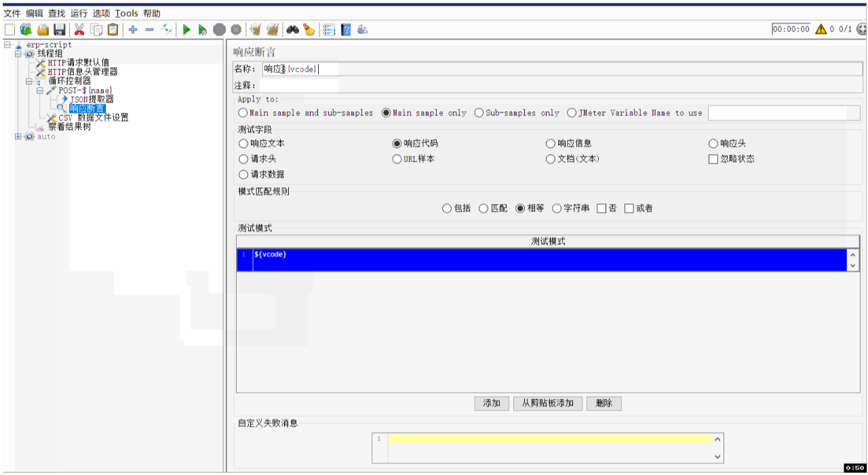Open the 选项 menu
The height and width of the screenshot is (475, 868).
point(101,13)
